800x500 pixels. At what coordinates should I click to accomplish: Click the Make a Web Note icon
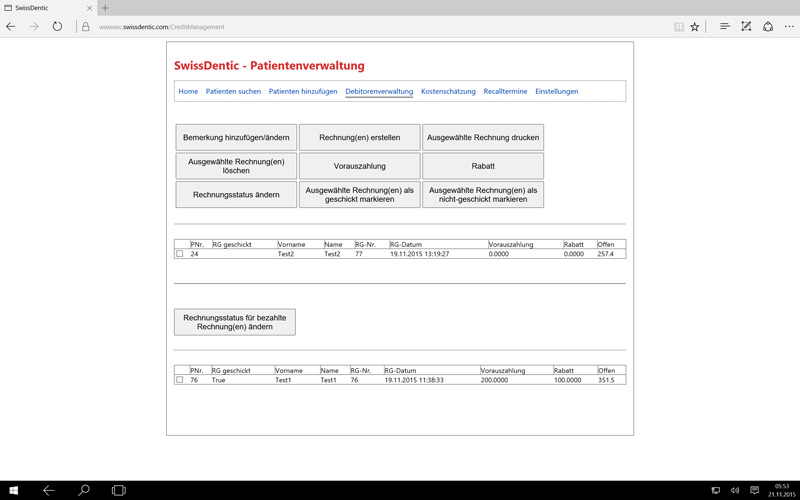[x=746, y=27]
